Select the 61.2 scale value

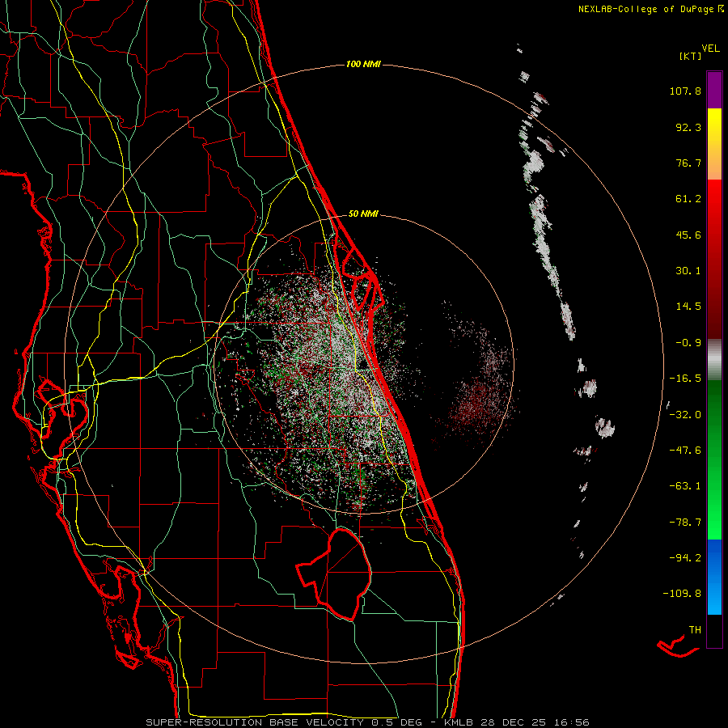pos(688,199)
